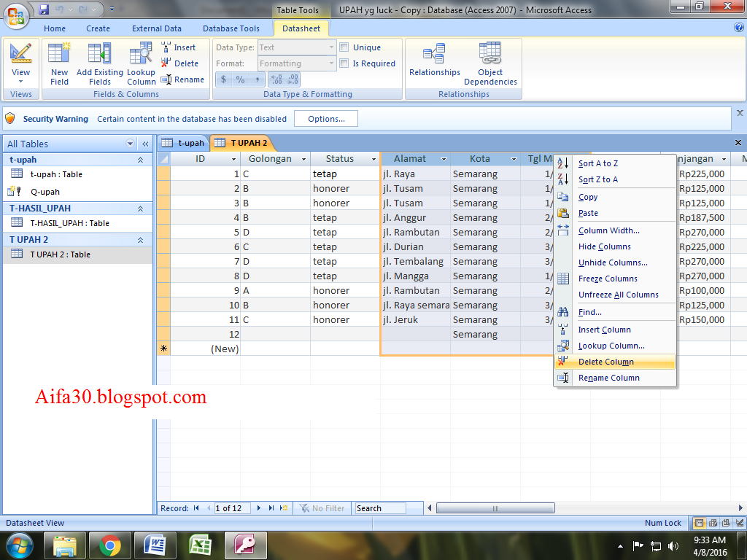The image size is (747, 560).
Task: Apply currency formatting from Data Type group
Action: pos(223,78)
